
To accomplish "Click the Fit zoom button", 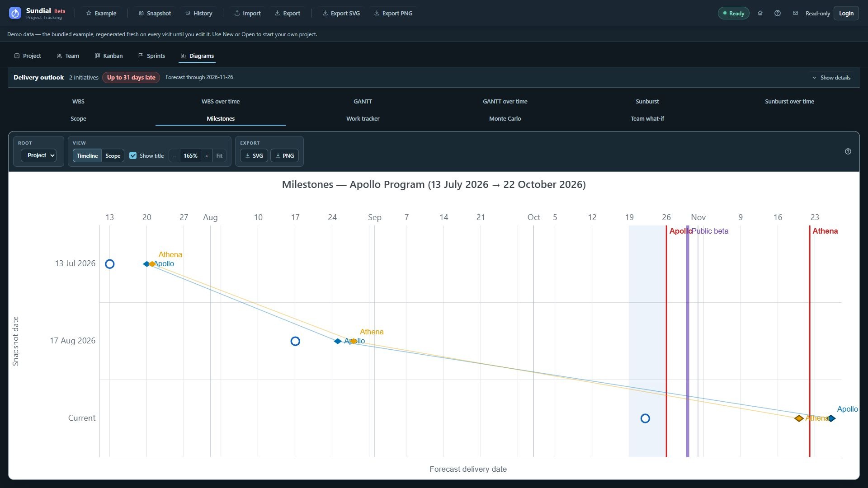I will (219, 156).
